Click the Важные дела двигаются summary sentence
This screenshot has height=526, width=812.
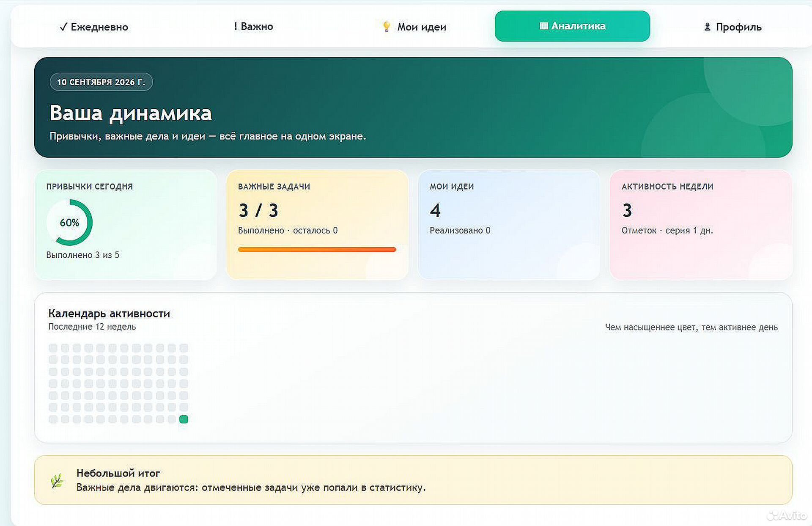tap(251, 487)
